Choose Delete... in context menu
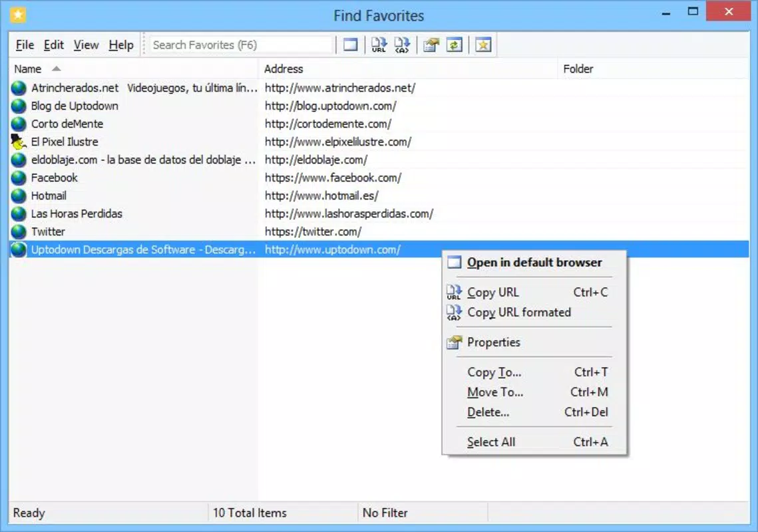This screenshot has width=758, height=532. [x=534, y=412]
